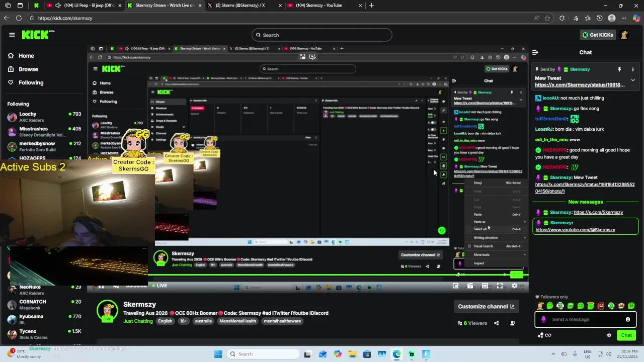Toggle theater mode in the player
This screenshot has width=644, height=362.
click(x=485, y=286)
